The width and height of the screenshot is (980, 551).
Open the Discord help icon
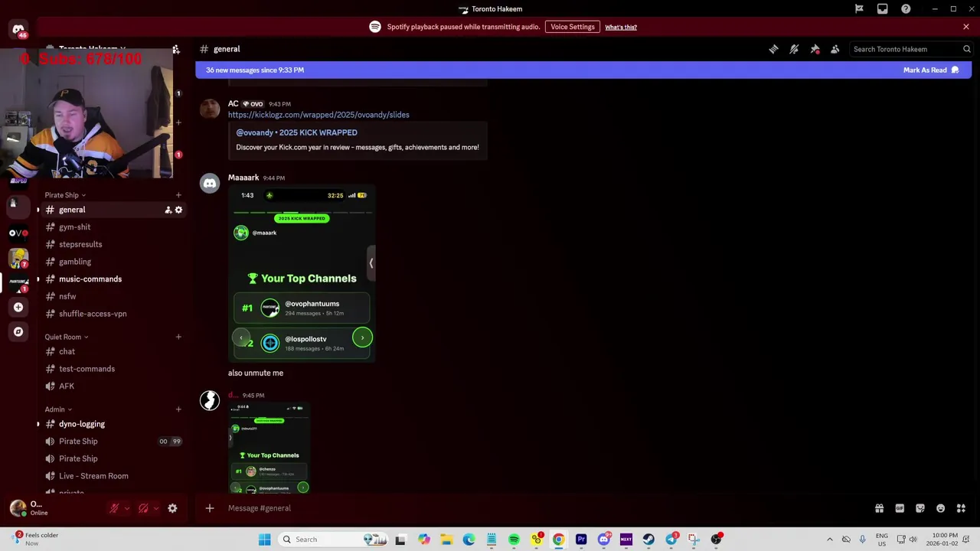tap(906, 9)
